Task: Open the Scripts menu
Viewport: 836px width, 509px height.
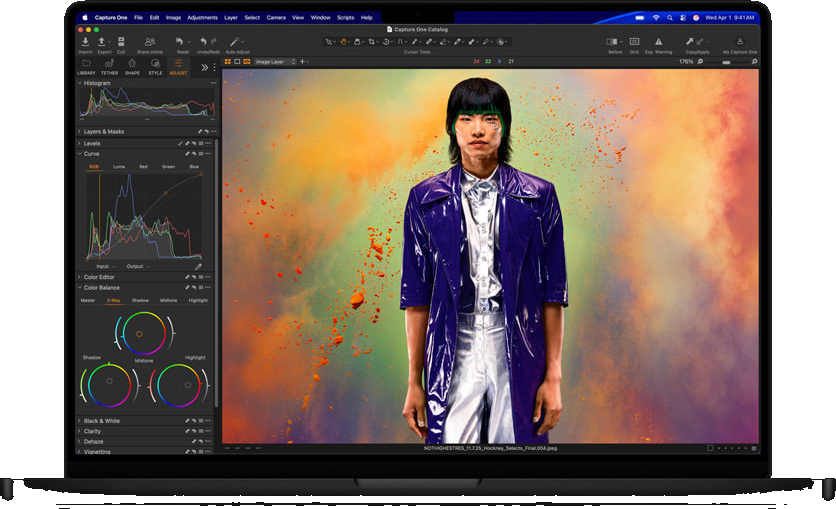Action: [345, 18]
